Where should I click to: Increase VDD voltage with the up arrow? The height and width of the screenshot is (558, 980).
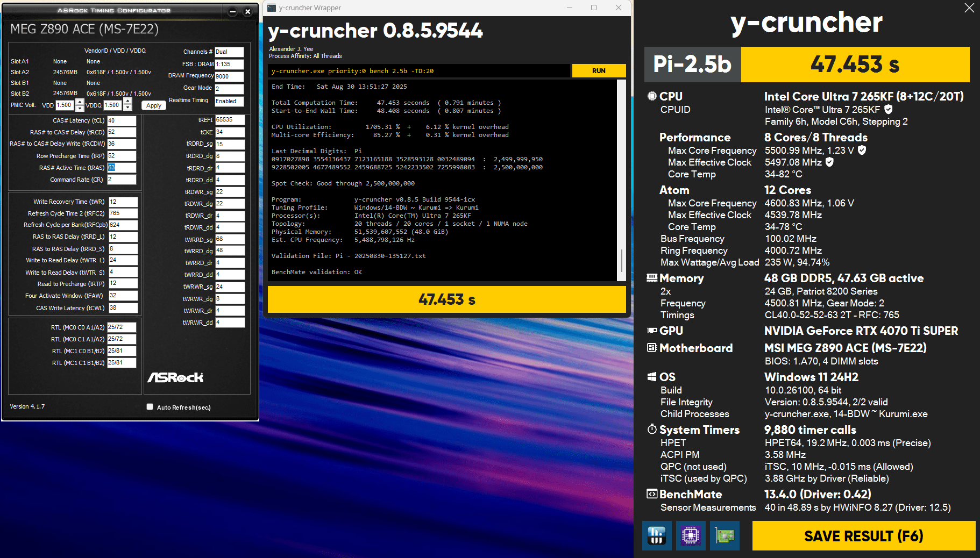[80, 102]
